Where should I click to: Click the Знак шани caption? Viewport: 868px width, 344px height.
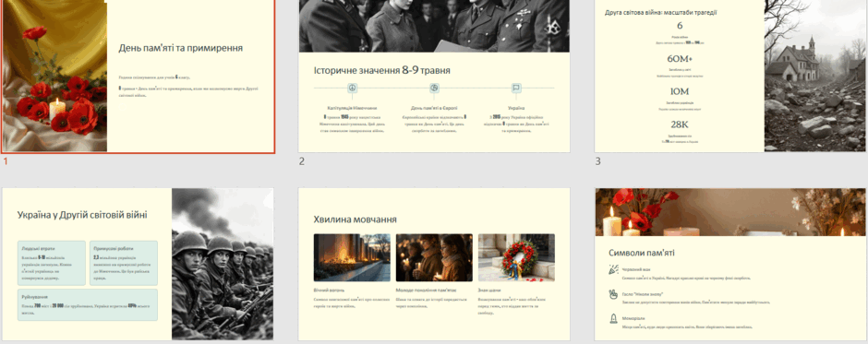pos(489,290)
